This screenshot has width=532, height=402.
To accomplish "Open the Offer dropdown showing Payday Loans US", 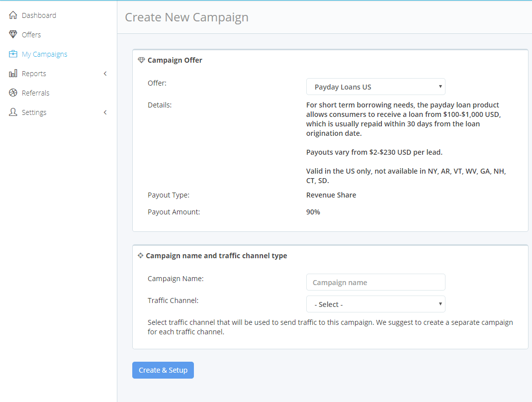I will [x=375, y=86].
